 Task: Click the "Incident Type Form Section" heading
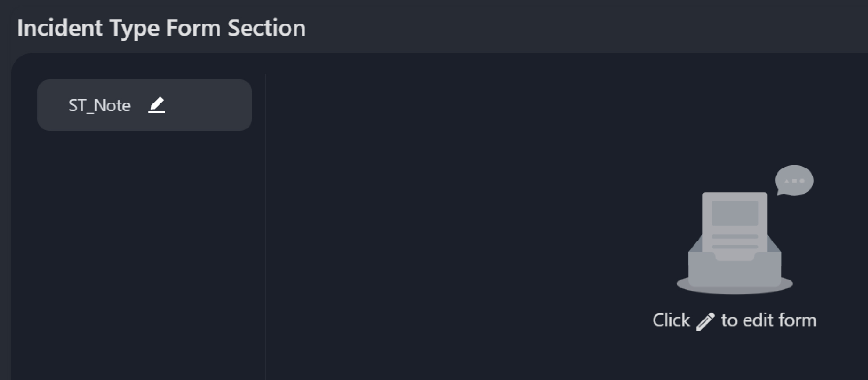point(161,28)
